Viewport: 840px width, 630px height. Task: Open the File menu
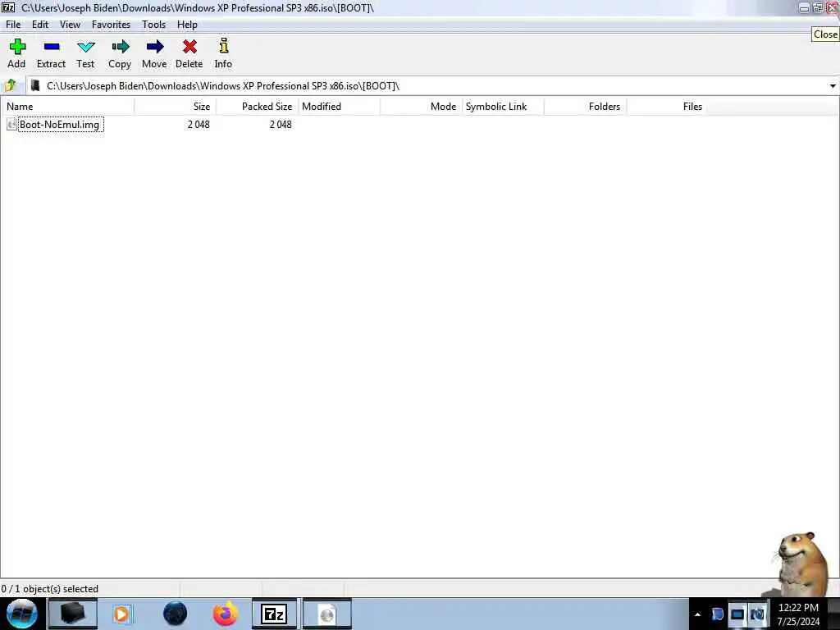[13, 25]
